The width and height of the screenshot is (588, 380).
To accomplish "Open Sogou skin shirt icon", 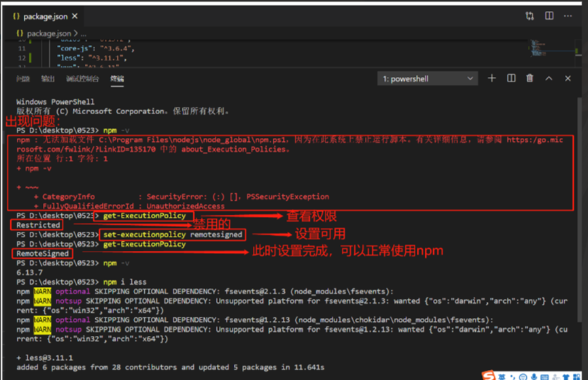I will coord(566,377).
